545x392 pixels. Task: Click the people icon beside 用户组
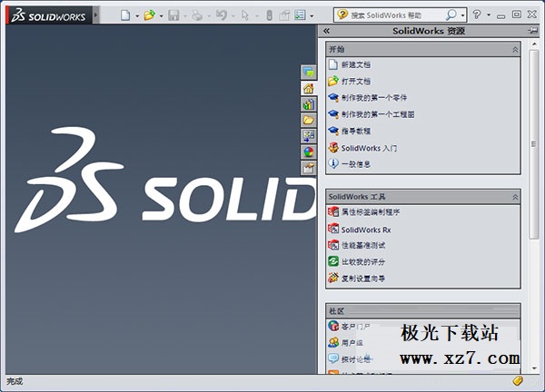pos(333,342)
